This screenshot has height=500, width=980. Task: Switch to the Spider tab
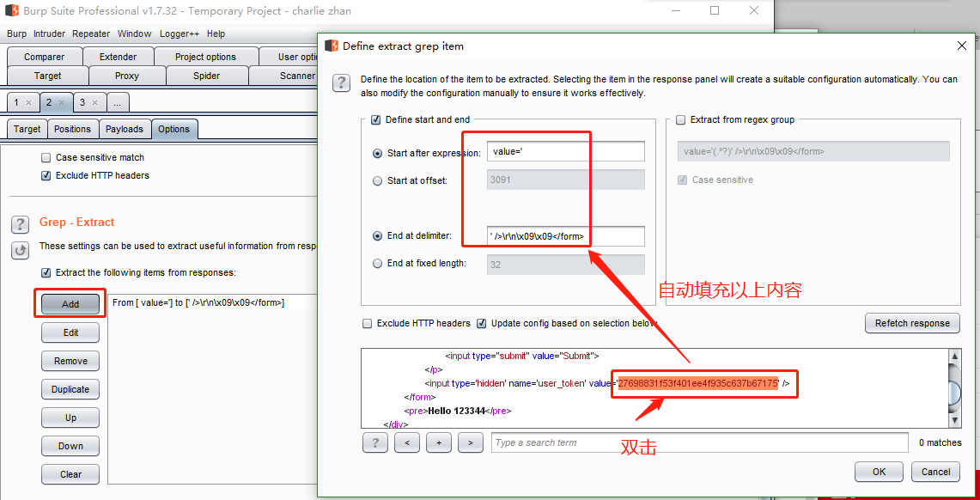pyautogui.click(x=207, y=76)
